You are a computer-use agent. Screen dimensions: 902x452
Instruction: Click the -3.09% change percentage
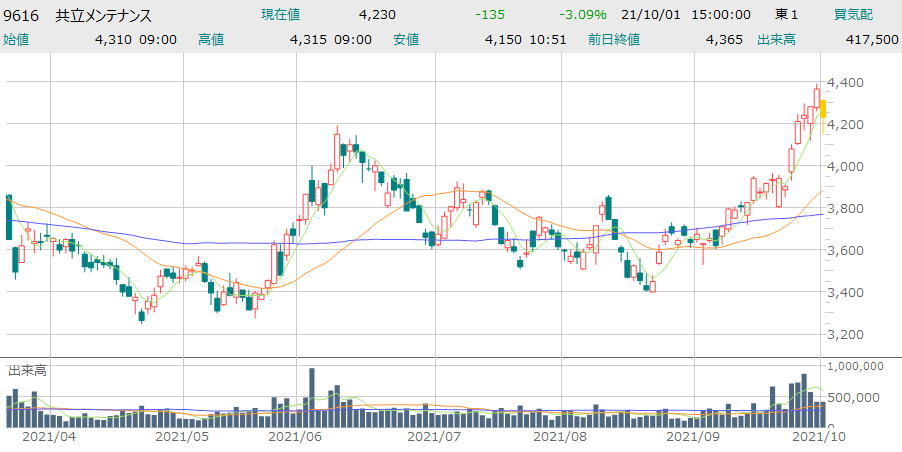click(583, 14)
